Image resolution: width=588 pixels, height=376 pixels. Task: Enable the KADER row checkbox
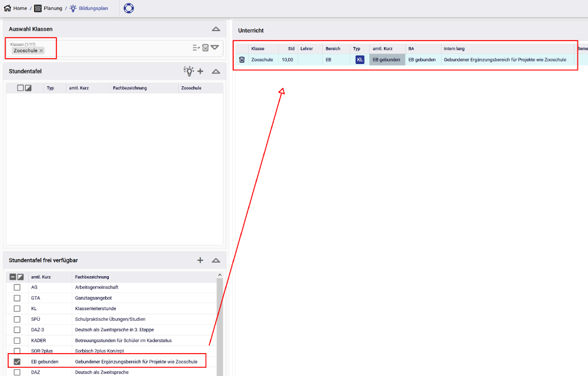17,340
